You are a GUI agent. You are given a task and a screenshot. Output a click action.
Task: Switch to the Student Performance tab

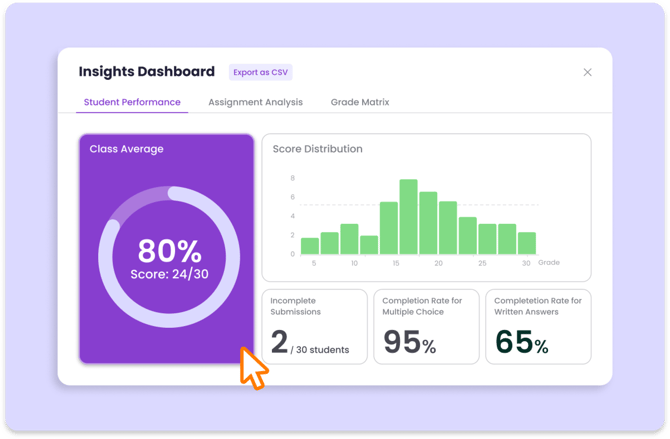[x=132, y=102]
